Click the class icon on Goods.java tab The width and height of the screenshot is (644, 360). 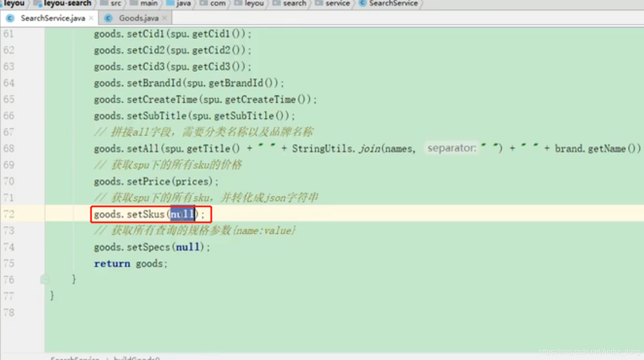(109, 18)
